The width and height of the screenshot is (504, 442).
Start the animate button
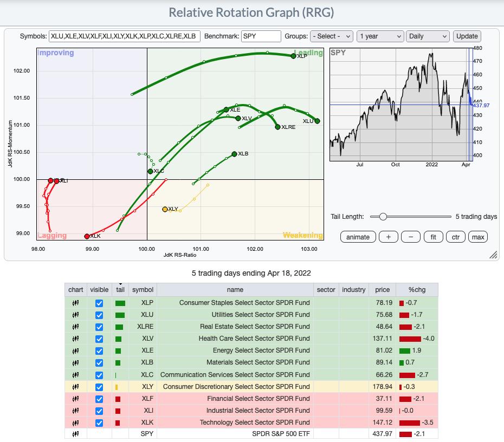coord(358,237)
